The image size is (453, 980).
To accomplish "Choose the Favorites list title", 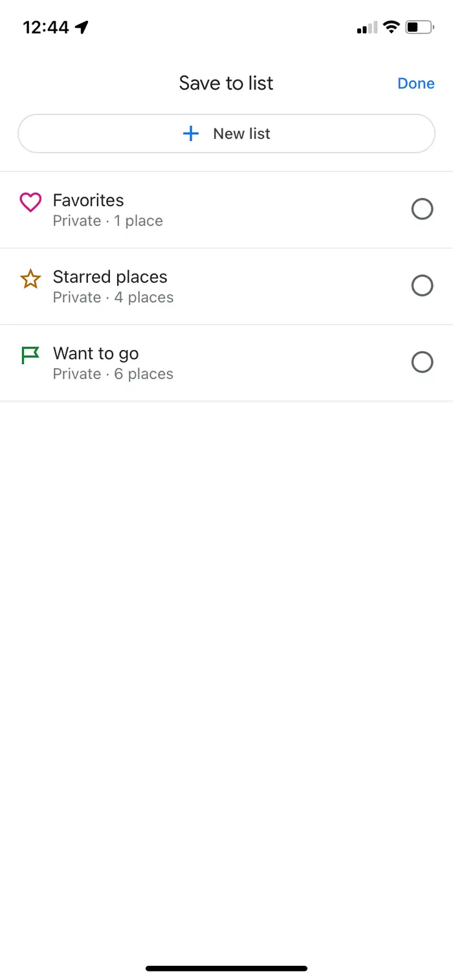I will (88, 201).
